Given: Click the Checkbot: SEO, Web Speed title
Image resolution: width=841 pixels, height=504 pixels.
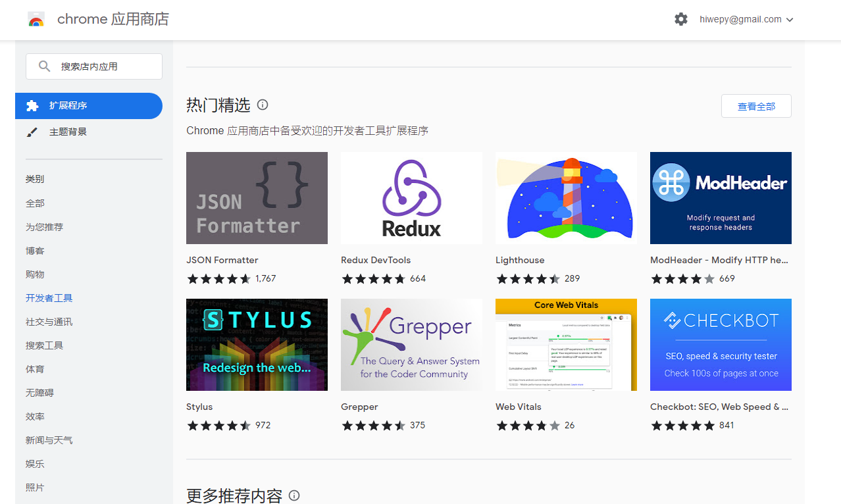Looking at the screenshot, I should (719, 407).
